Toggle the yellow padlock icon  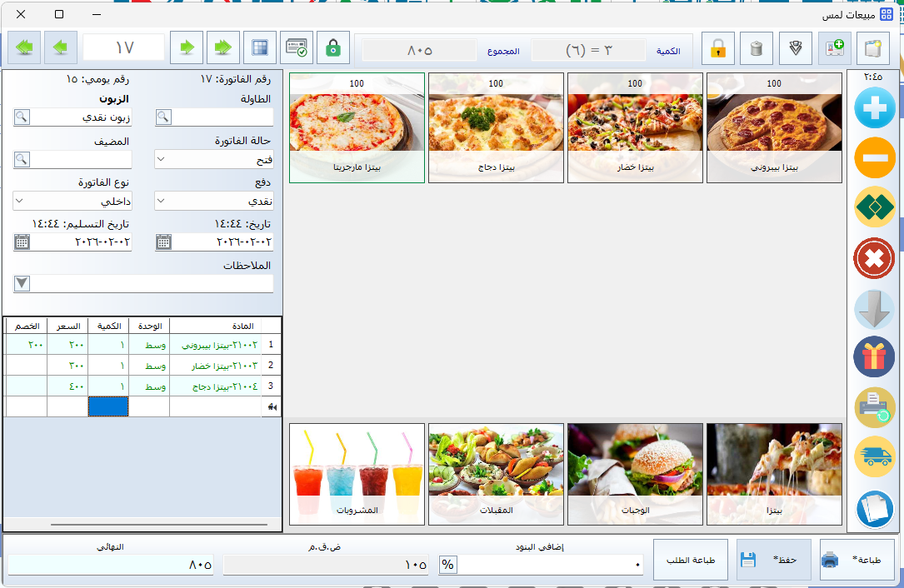click(717, 49)
